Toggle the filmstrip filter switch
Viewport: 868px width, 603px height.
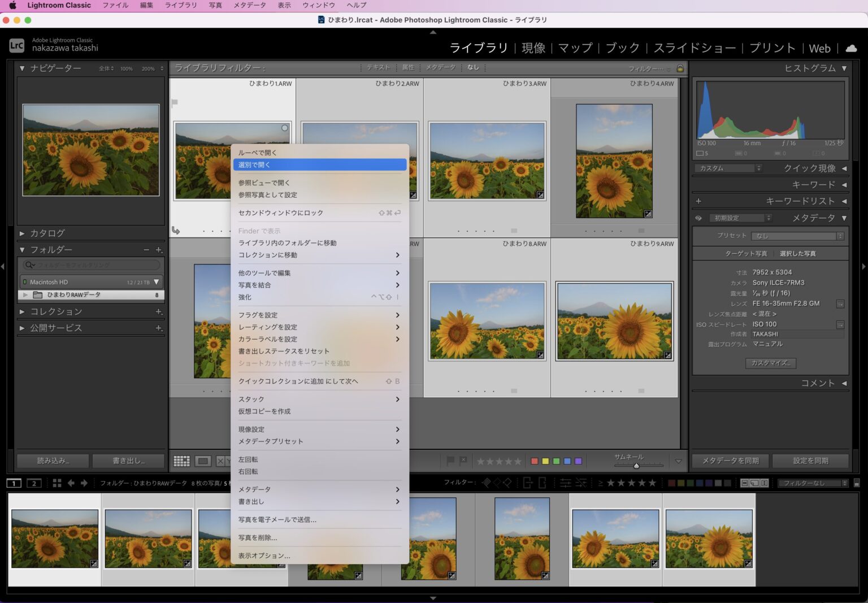click(x=856, y=483)
